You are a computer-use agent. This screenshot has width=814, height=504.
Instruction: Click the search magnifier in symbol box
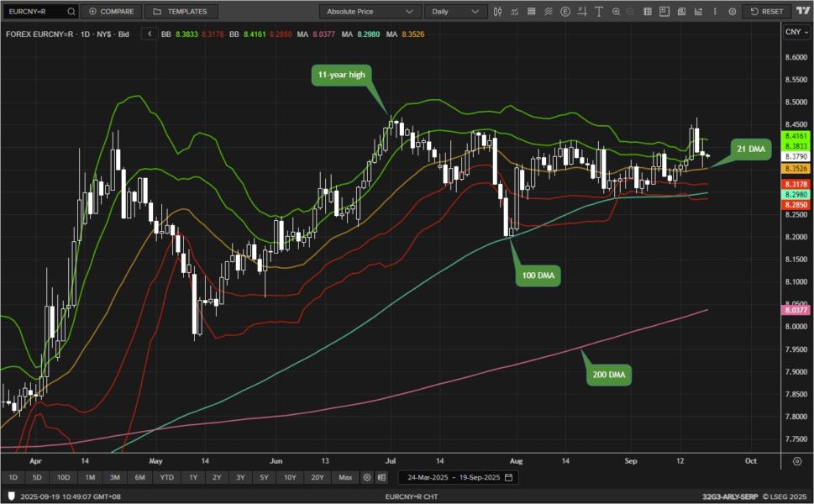point(71,12)
